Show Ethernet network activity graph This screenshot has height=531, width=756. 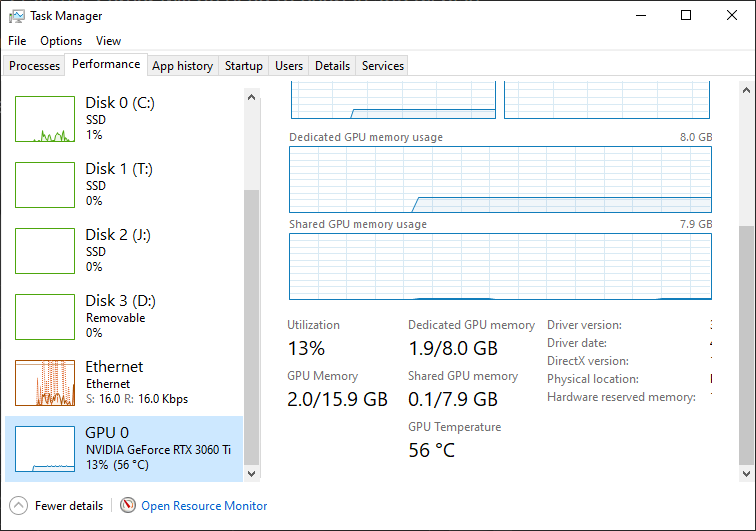(x=46, y=383)
